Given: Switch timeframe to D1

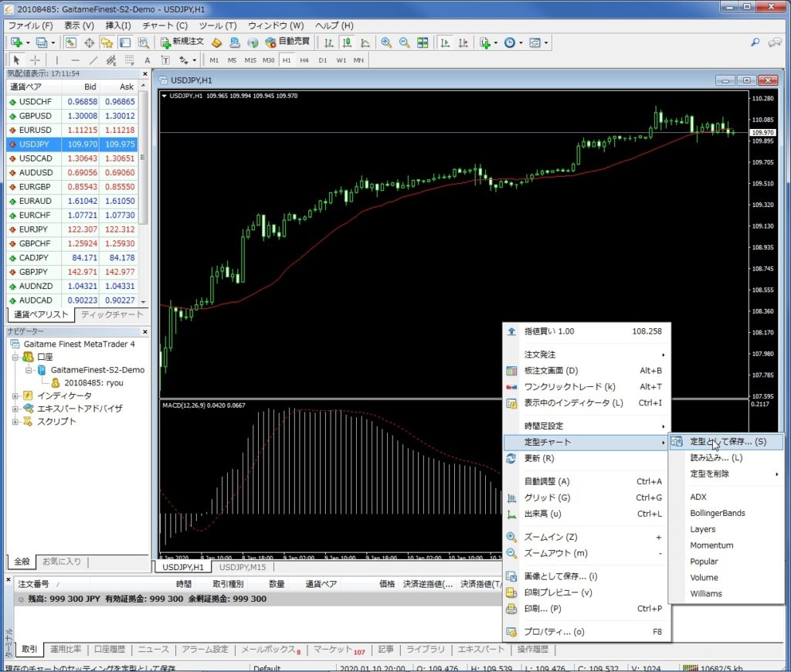Looking at the screenshot, I should point(323,60).
